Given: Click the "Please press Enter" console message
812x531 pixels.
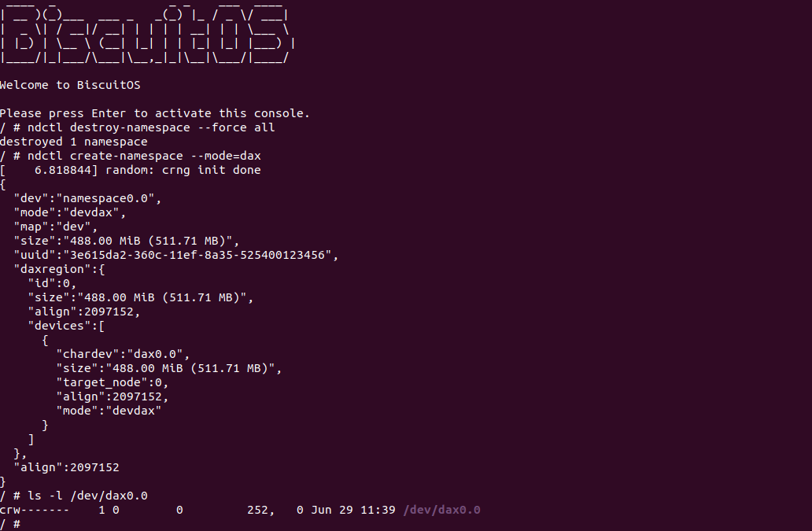Looking at the screenshot, I should coord(155,113).
